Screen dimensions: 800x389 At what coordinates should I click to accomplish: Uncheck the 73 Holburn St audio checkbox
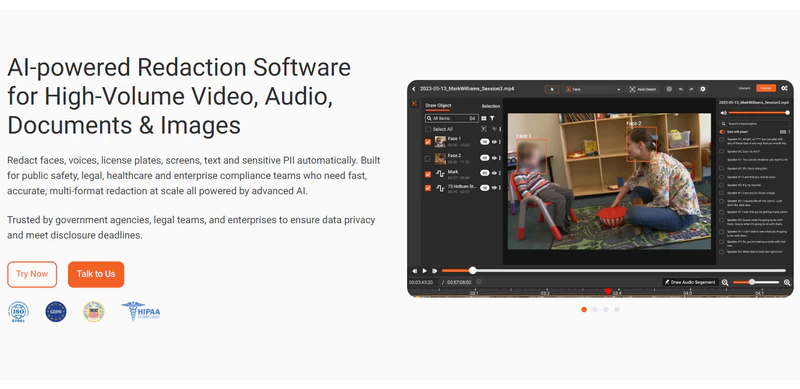(428, 188)
